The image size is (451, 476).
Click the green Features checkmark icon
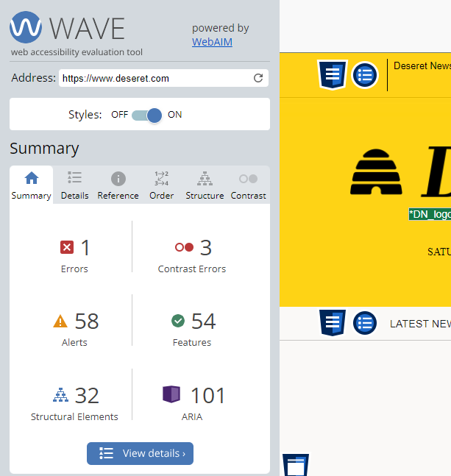[177, 321]
